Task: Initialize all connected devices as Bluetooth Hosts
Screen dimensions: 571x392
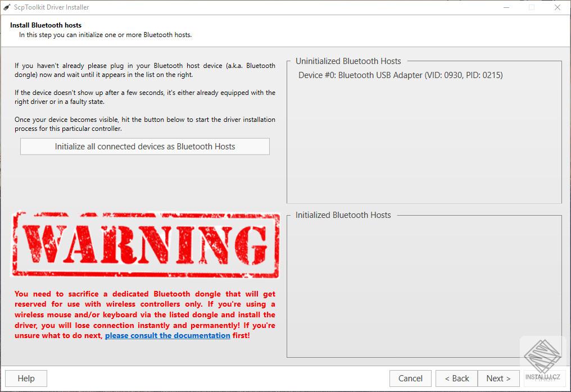Action: point(145,147)
